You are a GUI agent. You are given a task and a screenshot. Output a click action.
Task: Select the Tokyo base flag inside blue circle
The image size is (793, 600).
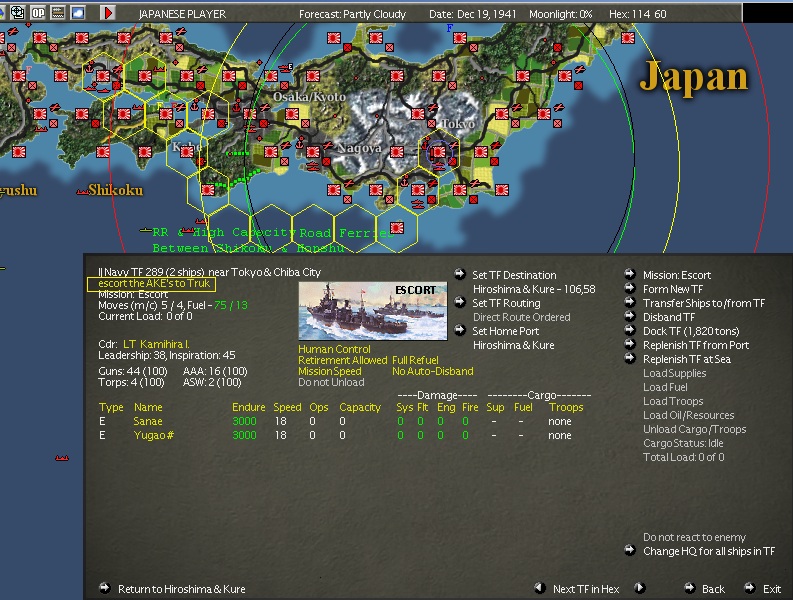pos(438,152)
